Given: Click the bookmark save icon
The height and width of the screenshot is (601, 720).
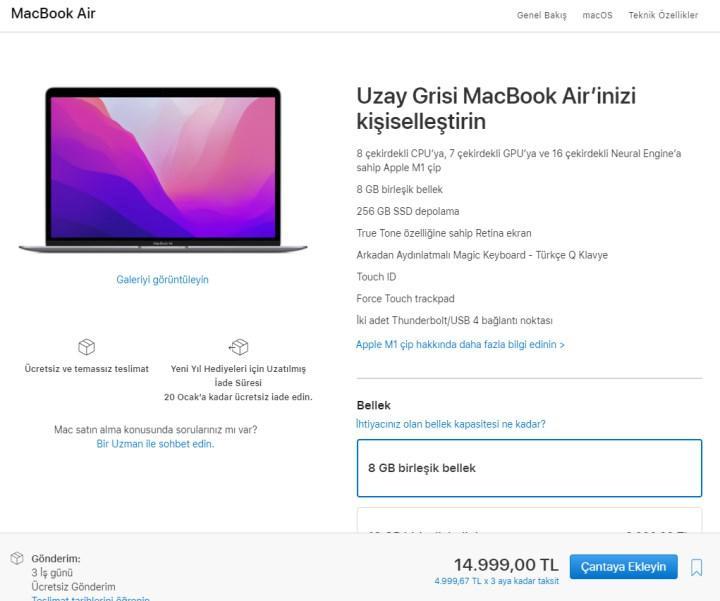Looking at the screenshot, I should [696, 567].
